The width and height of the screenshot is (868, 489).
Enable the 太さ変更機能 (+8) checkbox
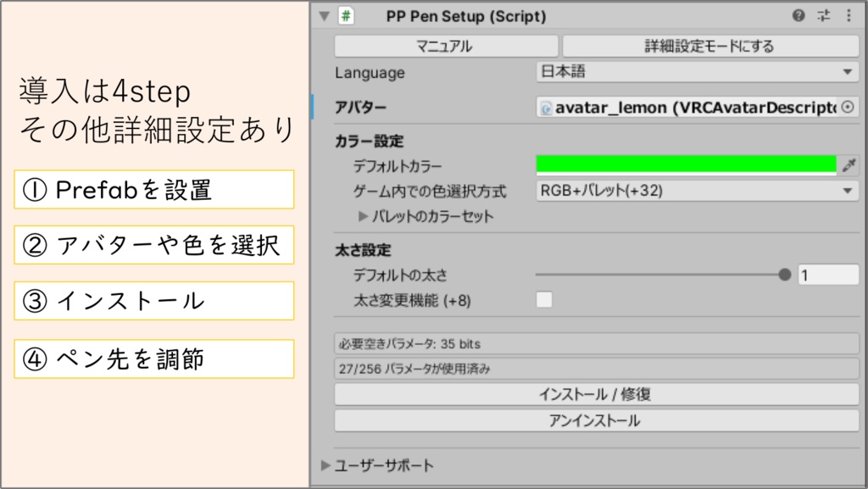[544, 299]
